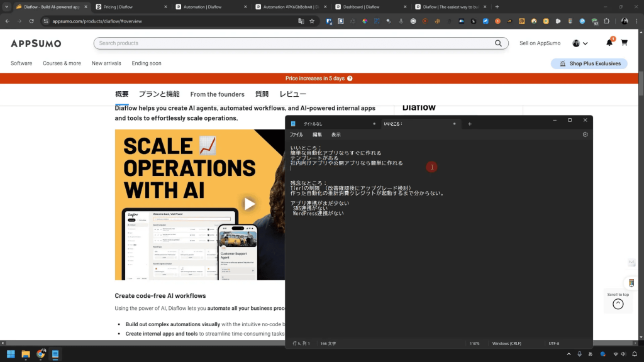Click the page vertical scrollbar thumb
The image size is (644, 362).
[641, 84]
